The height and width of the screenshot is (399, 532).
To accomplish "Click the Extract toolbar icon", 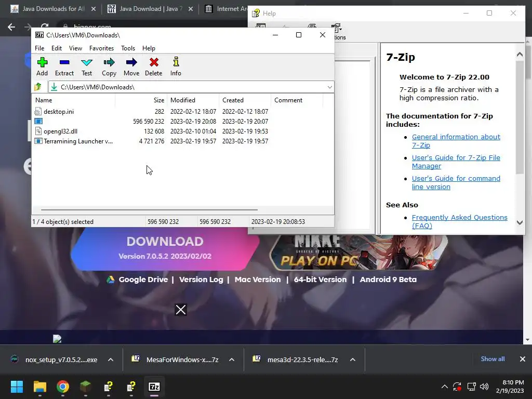I will pyautogui.click(x=64, y=66).
